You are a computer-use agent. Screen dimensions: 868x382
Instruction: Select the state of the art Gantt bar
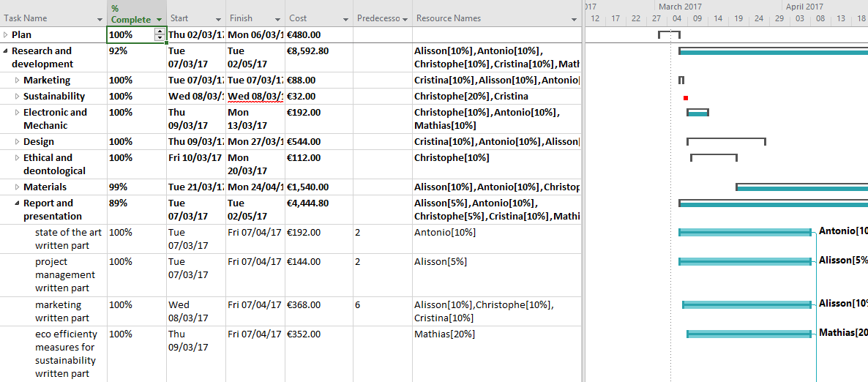[x=745, y=232]
